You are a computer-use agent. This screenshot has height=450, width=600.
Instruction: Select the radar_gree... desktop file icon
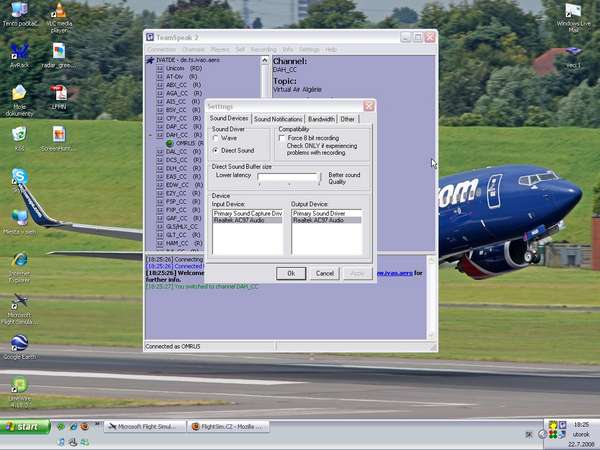click(59, 52)
